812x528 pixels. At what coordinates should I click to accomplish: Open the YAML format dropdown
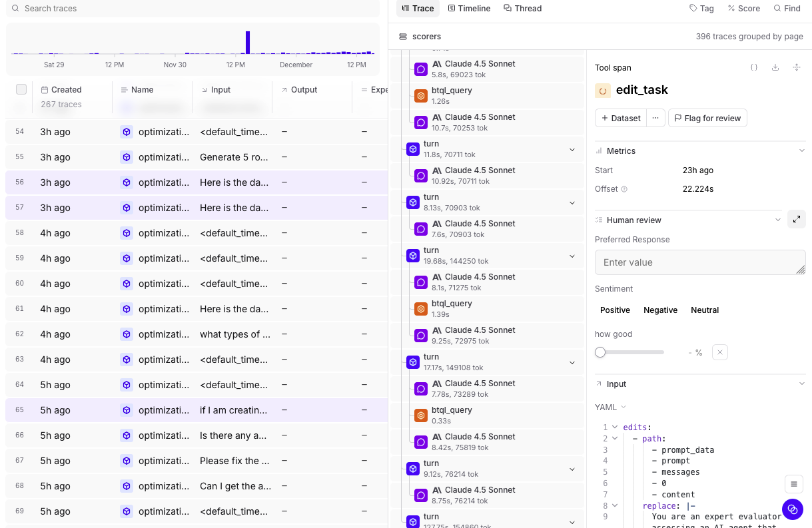610,407
